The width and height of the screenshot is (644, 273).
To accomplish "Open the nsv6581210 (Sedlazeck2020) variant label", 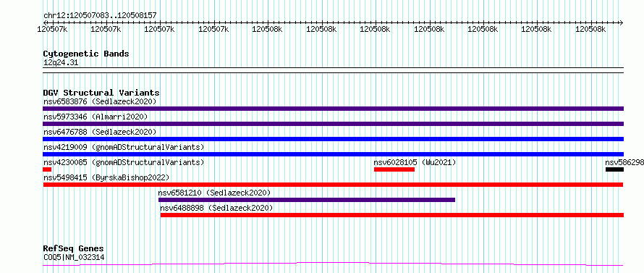I will pyautogui.click(x=214, y=193).
